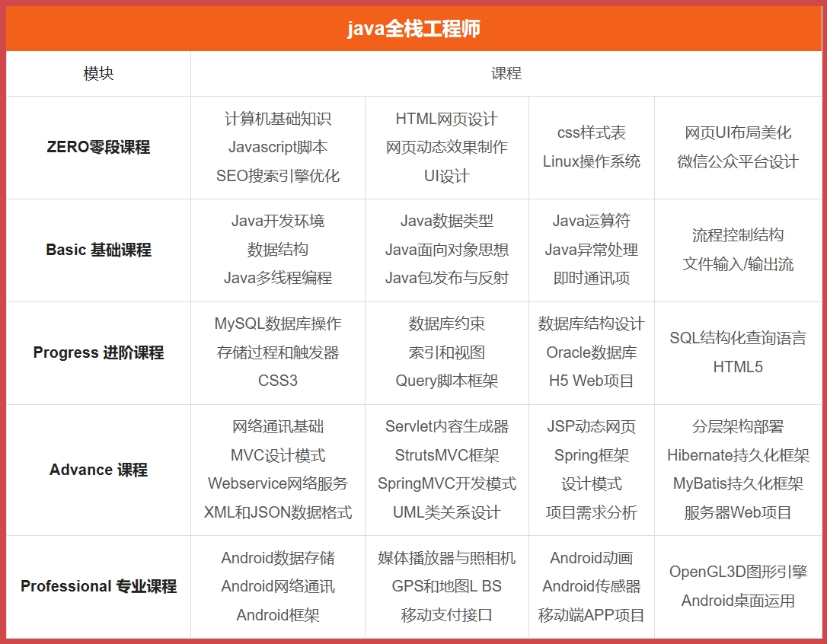Click the Progress 进阶课程 module label
Screen dimensions: 827x644
pyautogui.click(x=97, y=352)
